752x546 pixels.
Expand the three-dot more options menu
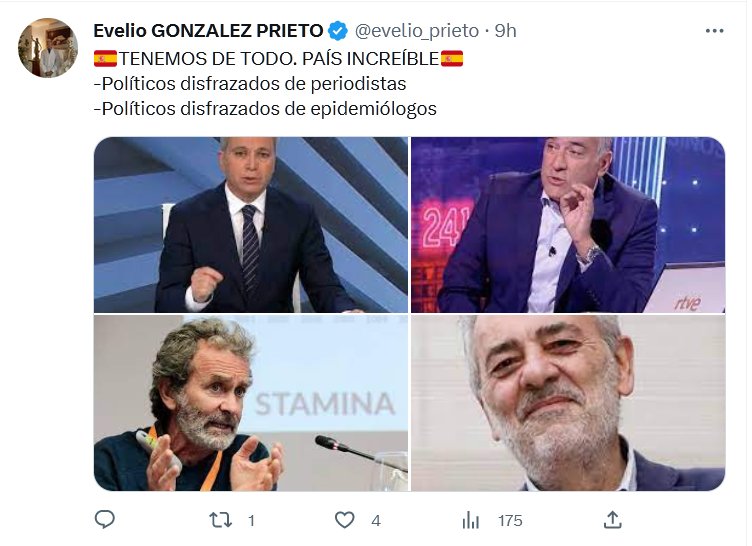click(x=714, y=31)
